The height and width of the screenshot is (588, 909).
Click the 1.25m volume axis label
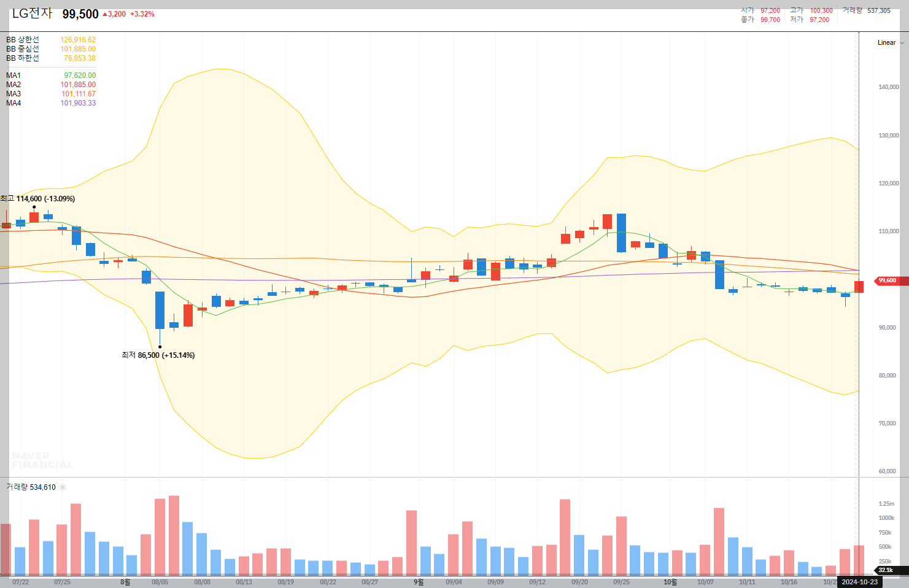pyautogui.click(x=886, y=504)
